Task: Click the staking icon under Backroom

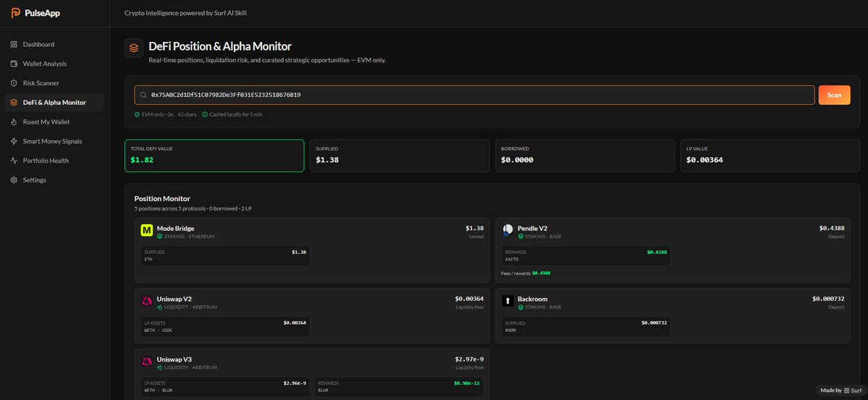Action: click(x=521, y=307)
